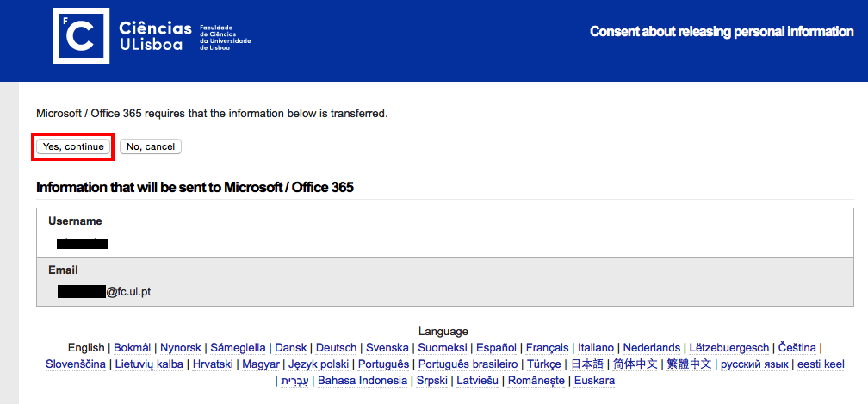
Task: Click 'Faculdade de Ciências' header text
Action: pyautogui.click(x=226, y=38)
